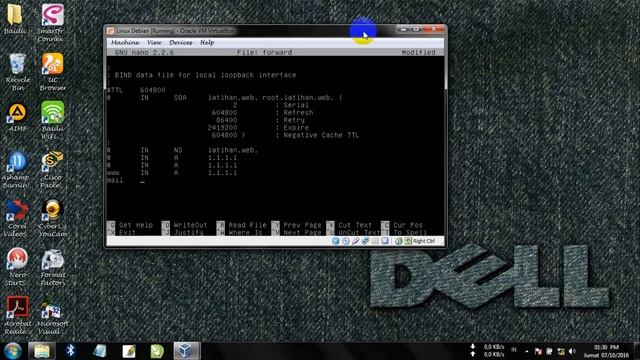This screenshot has height=360, width=640.
Task: Select the Baidu WiFi desktop shortcut
Action: pos(52,120)
